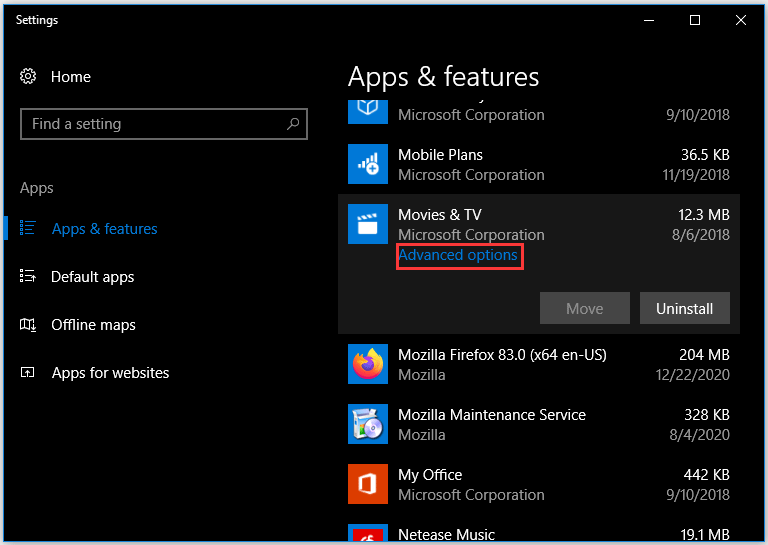The width and height of the screenshot is (768, 545).
Task: Select the My Office entry
Action: [430, 475]
